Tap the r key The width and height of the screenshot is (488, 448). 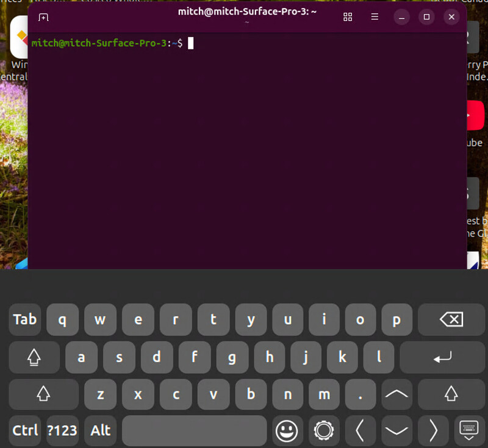pyautogui.click(x=176, y=319)
